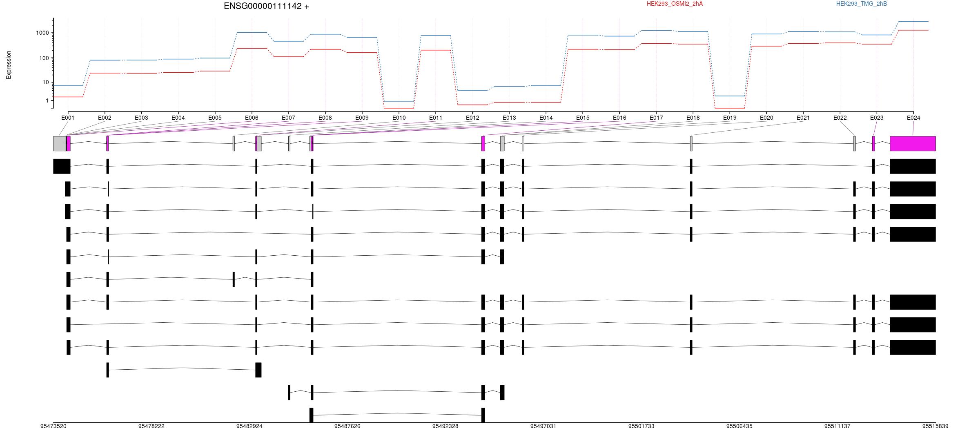Viewport: 980px width, 433px height.
Task: Select the large magenta last exon in gene model
Action: click(913, 144)
